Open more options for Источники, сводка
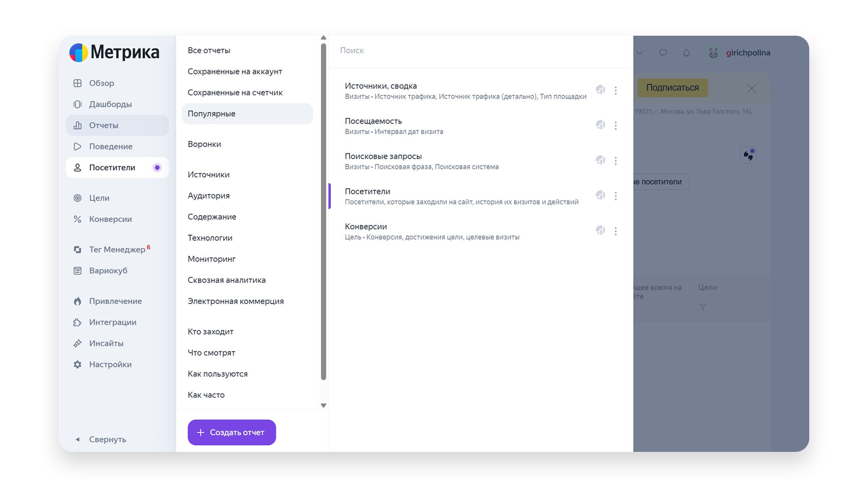 [616, 91]
